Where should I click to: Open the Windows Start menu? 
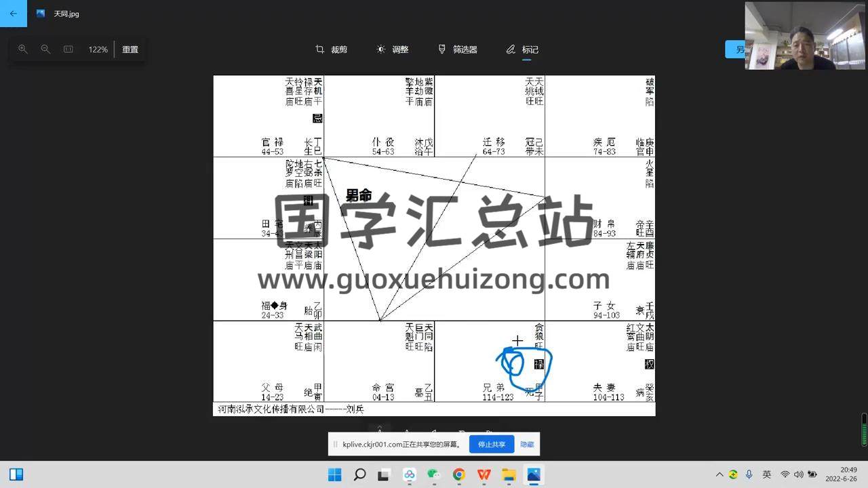[335, 474]
